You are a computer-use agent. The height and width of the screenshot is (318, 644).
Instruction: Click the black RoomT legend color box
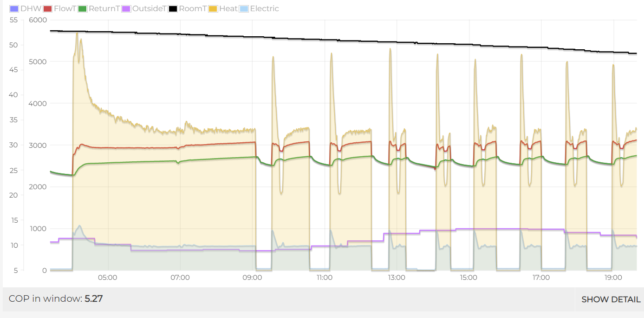pos(173,9)
